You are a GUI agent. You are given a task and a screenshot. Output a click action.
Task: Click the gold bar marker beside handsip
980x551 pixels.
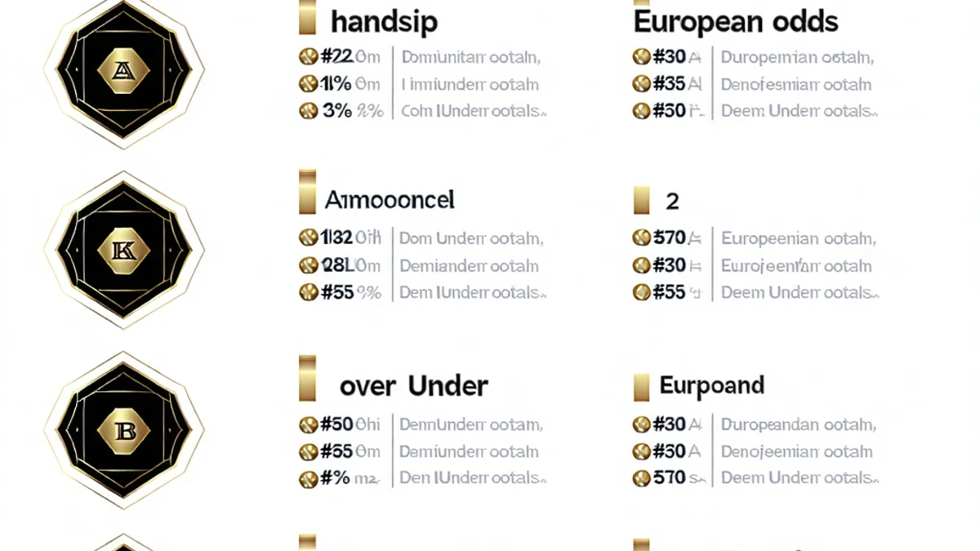[x=307, y=18]
